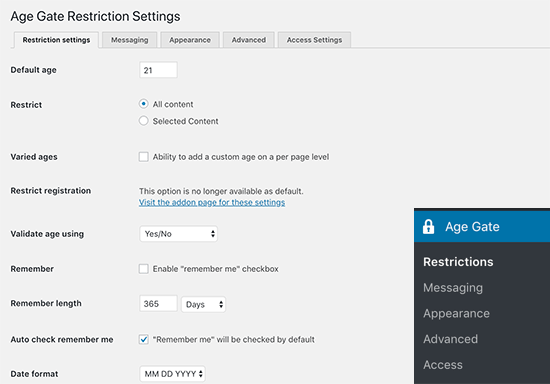Click into the Default age field
The width and height of the screenshot is (550, 384).
click(x=158, y=70)
